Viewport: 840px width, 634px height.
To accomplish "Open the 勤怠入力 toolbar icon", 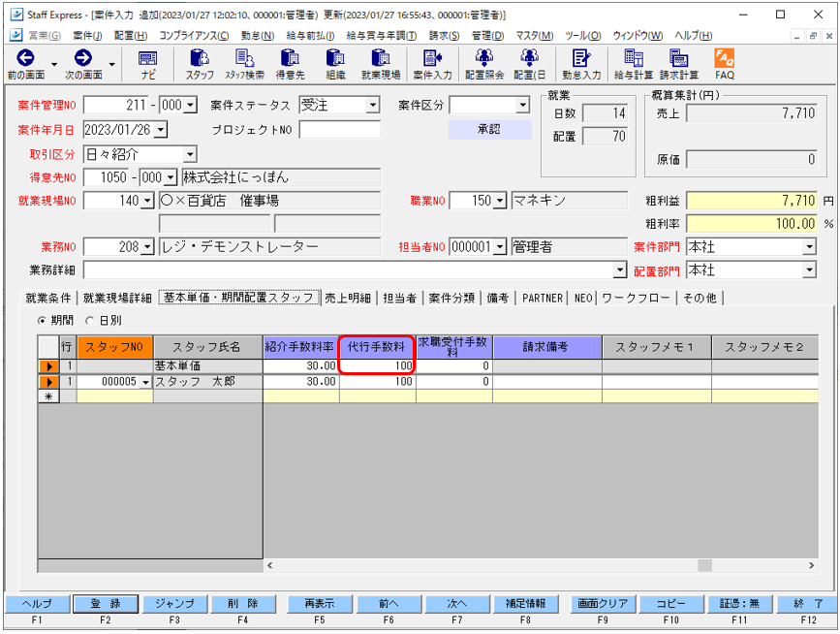I will pos(581,58).
